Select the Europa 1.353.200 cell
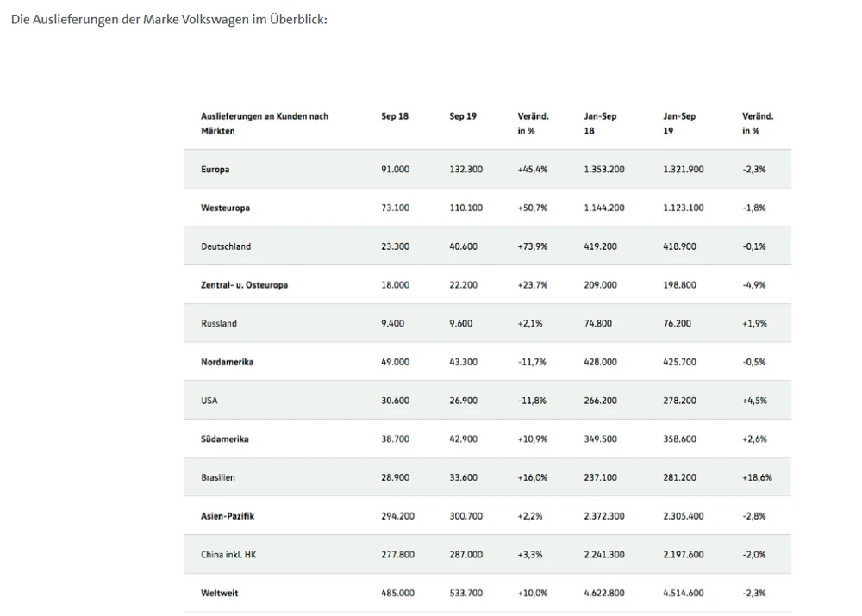The width and height of the screenshot is (862, 616). [604, 170]
